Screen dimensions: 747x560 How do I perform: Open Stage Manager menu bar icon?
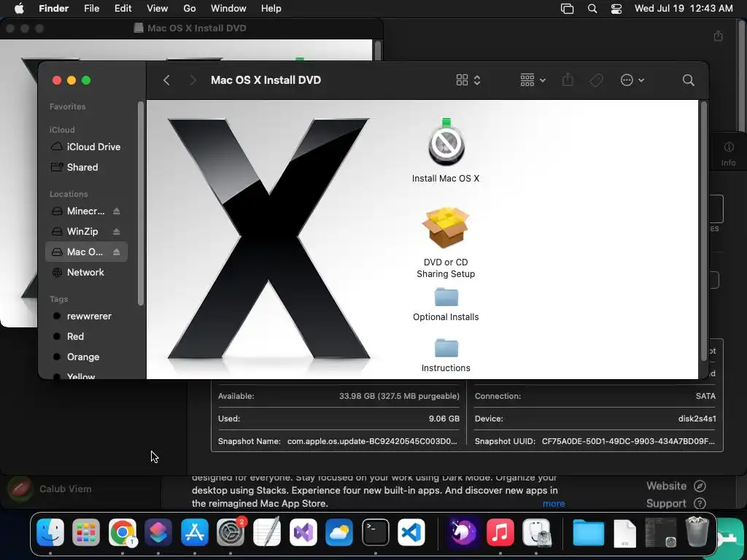[x=567, y=9]
